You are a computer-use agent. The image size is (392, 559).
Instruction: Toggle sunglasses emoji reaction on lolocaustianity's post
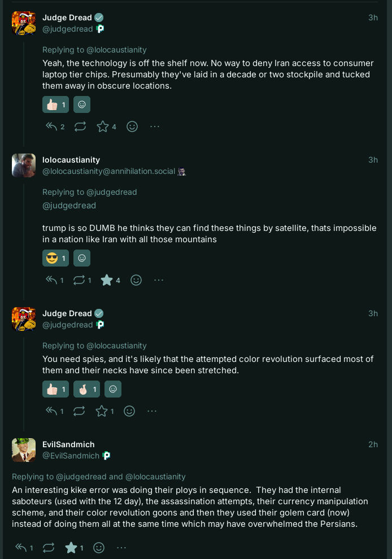(55, 258)
